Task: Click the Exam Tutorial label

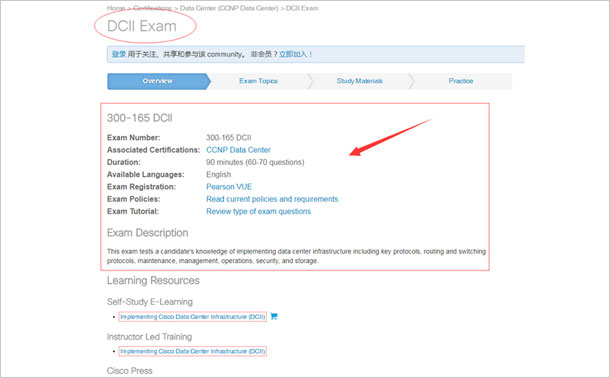Action: point(133,212)
